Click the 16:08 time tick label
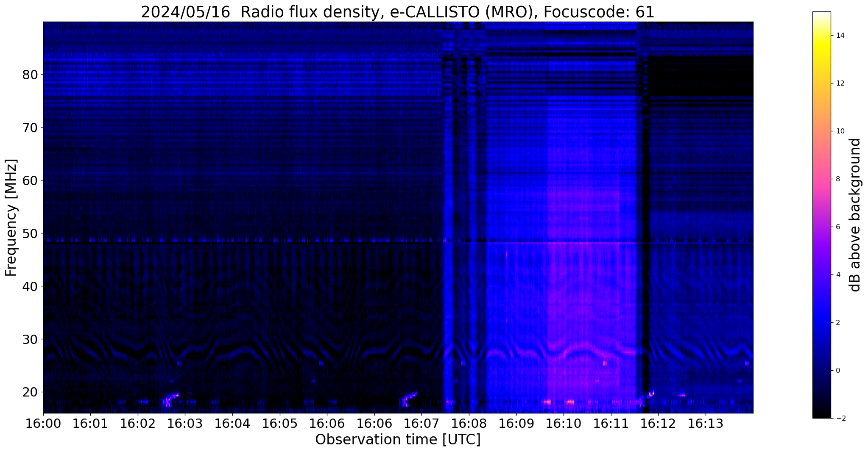868x452 pixels. (469, 423)
